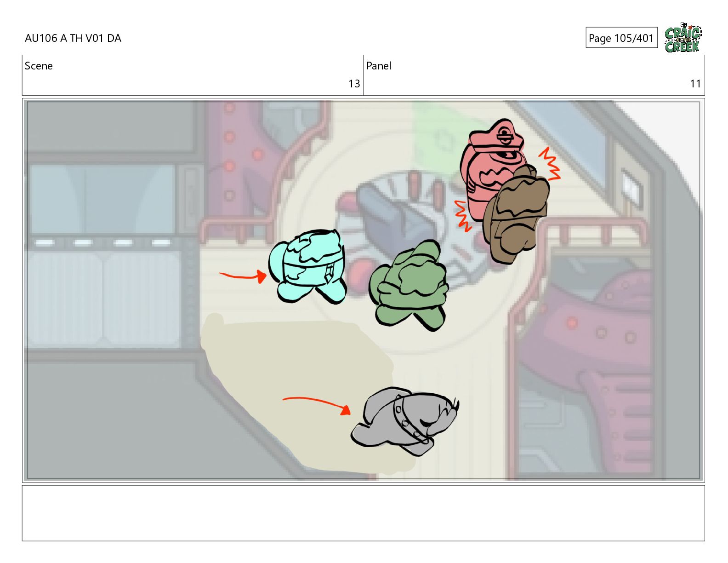Click the Craig of the Creek logo
The width and height of the screenshot is (728, 563).
(683, 37)
